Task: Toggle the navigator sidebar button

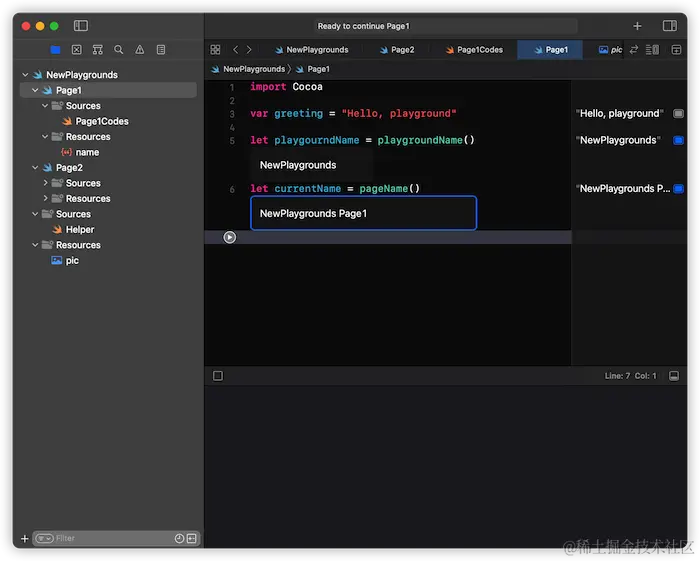Action: pos(81,26)
